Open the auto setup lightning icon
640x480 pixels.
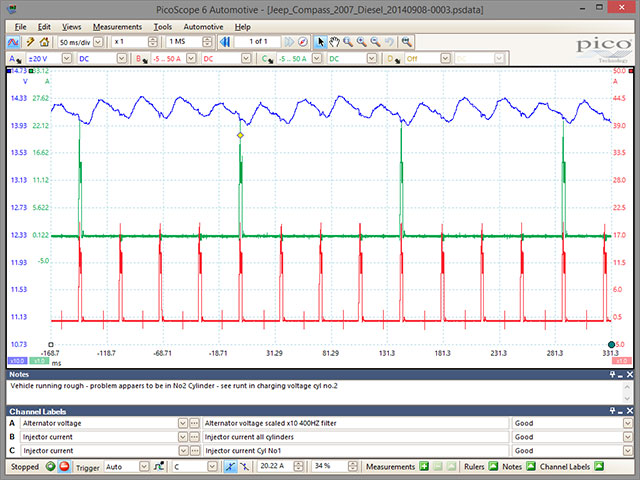click(x=30, y=42)
